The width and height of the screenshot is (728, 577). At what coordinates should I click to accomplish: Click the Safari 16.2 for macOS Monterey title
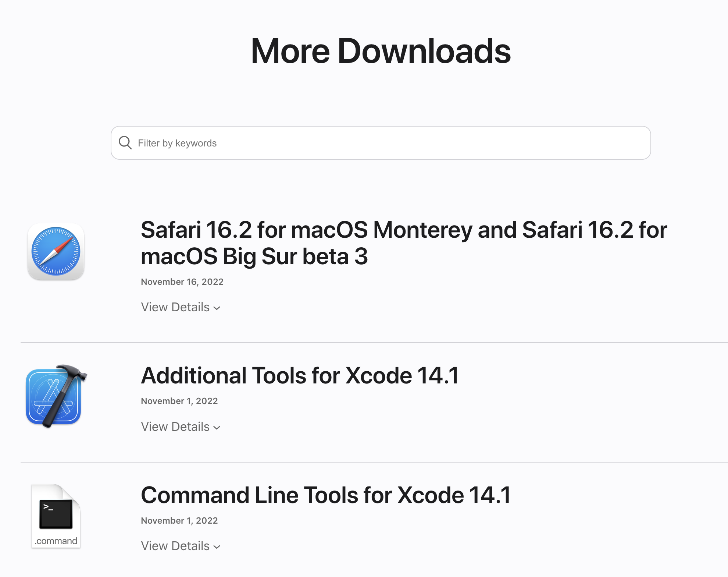pyautogui.click(x=404, y=243)
